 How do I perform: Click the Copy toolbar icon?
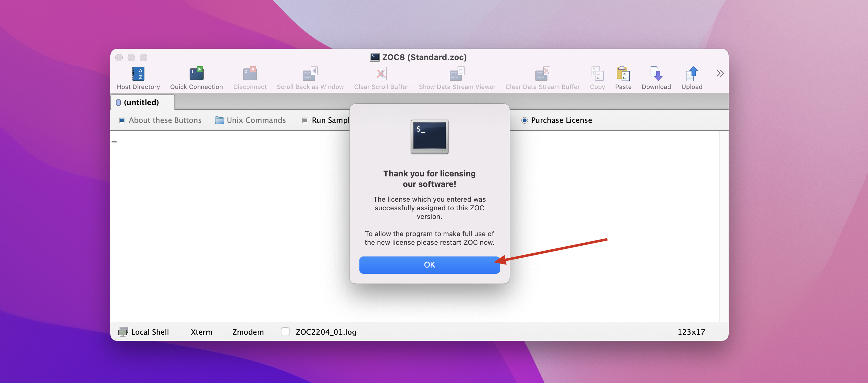click(597, 74)
